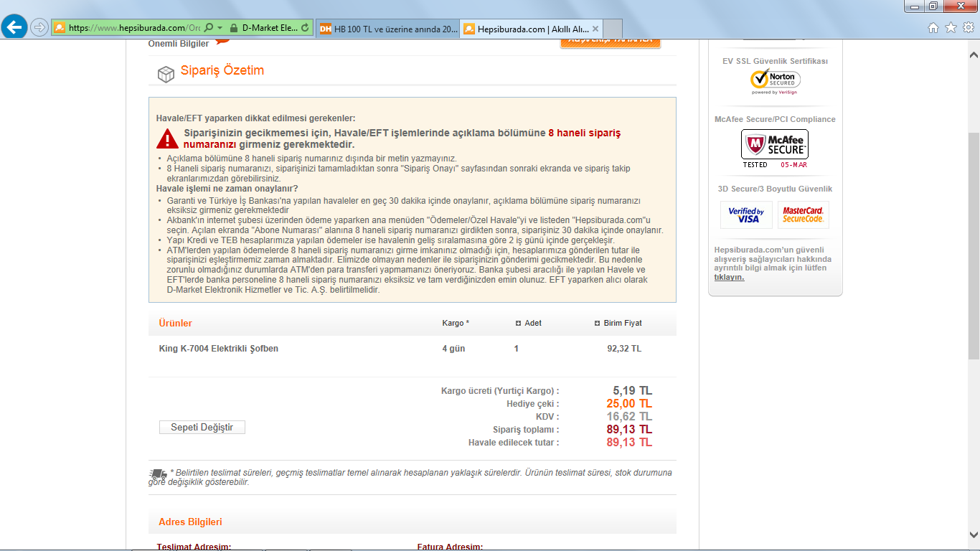Image resolution: width=980 pixels, height=551 pixels.
Task: Click the Verified by Visa logo
Action: coord(746,215)
